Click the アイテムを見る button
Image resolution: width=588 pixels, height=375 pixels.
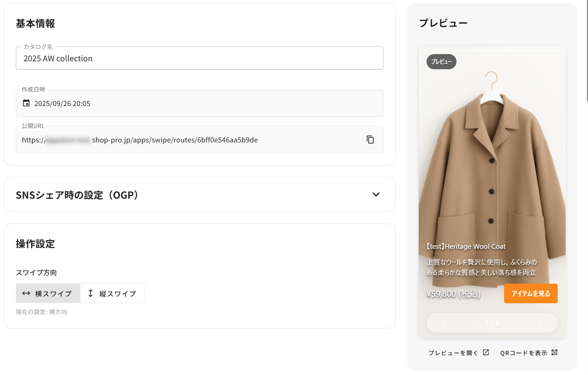coord(530,294)
